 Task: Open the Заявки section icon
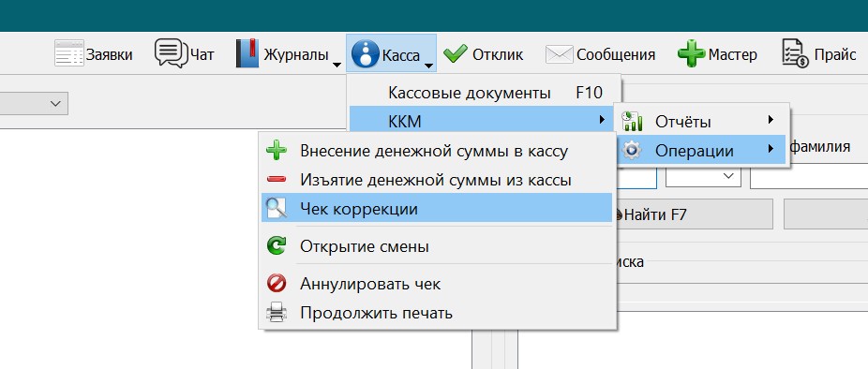68,53
